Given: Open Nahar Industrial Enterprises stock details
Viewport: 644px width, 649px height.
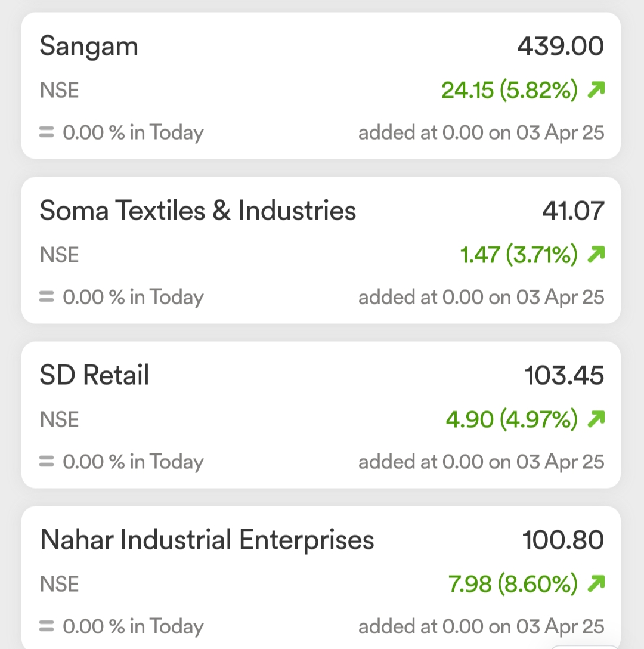Looking at the screenshot, I should pyautogui.click(x=207, y=540).
